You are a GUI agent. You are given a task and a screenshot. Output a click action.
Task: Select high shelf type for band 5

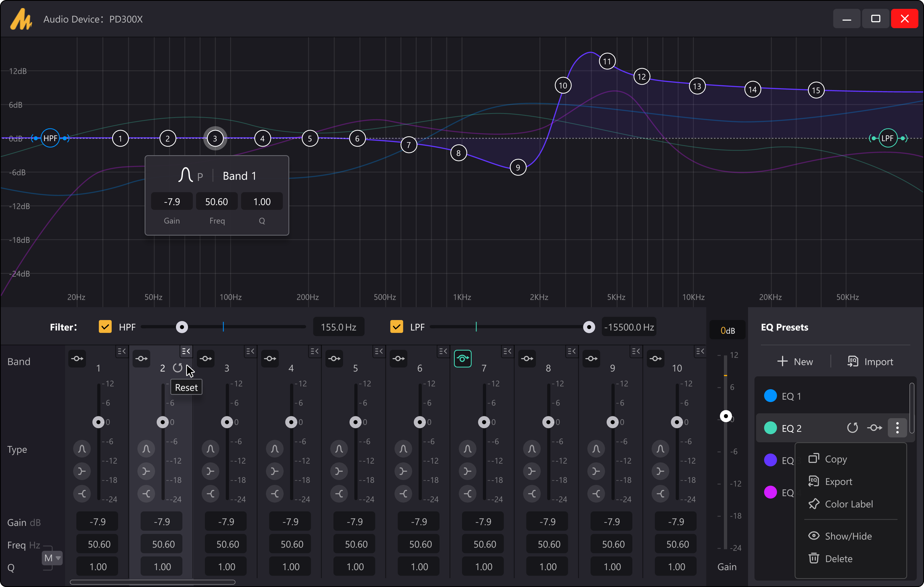coord(339,494)
